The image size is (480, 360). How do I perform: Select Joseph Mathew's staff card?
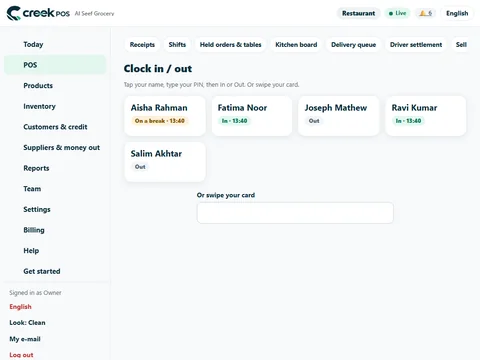(339, 116)
